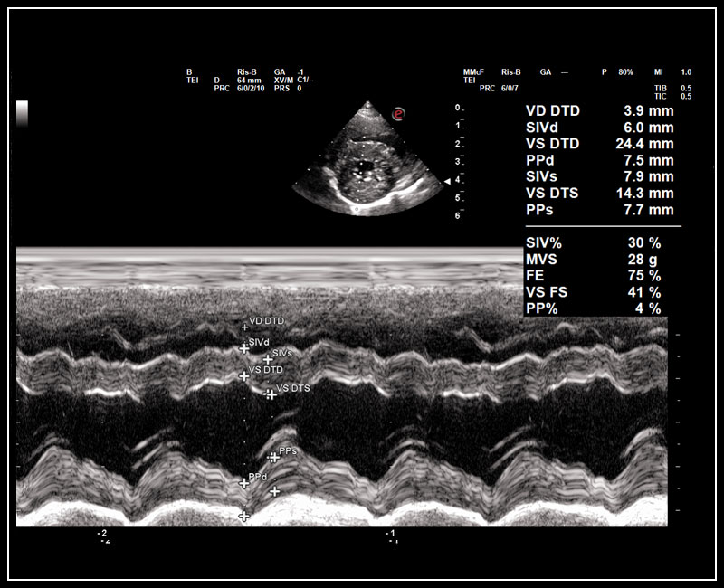Click the VS DTD caliper cross
The image size is (724, 588).
point(243,375)
